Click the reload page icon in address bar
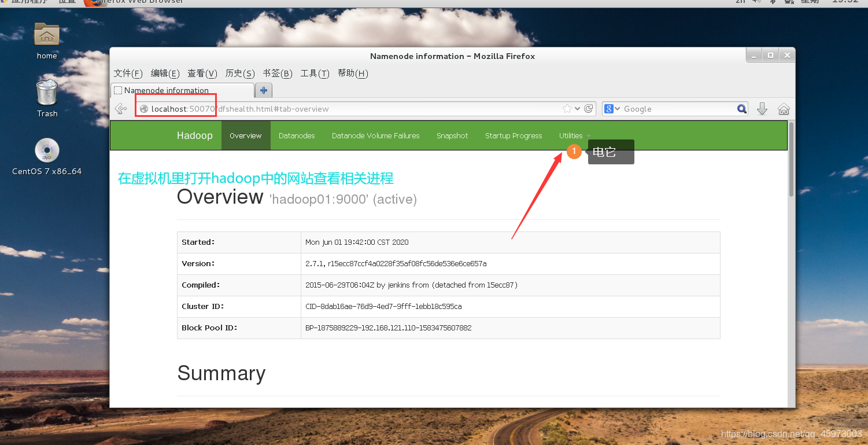This screenshot has height=445, width=868. (x=588, y=108)
